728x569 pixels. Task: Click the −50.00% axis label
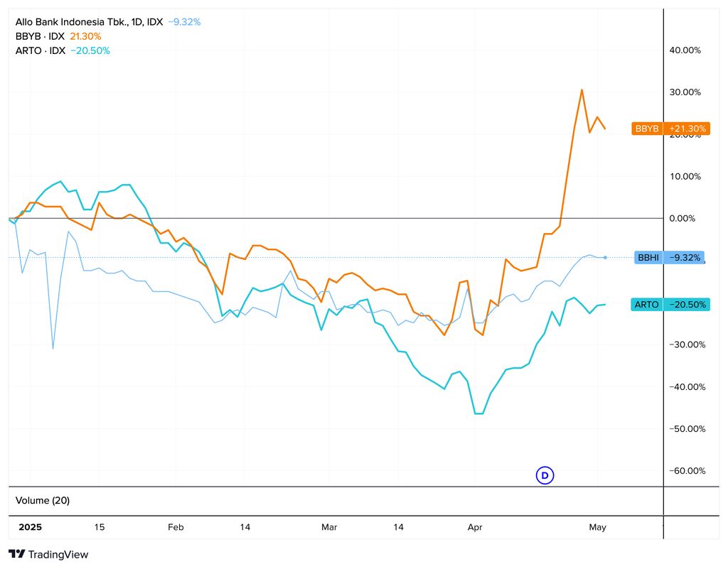687,428
